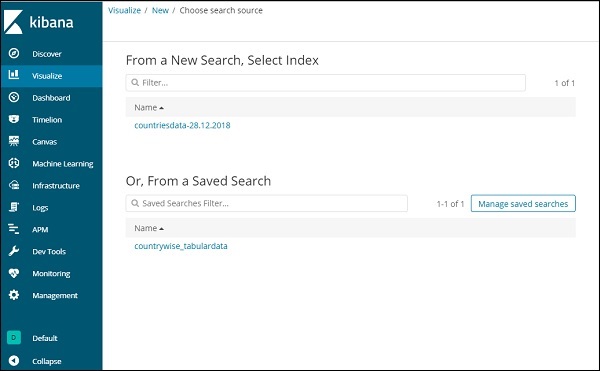Focus the index Filter input field
This screenshot has height=371, width=600.
[x=326, y=83]
